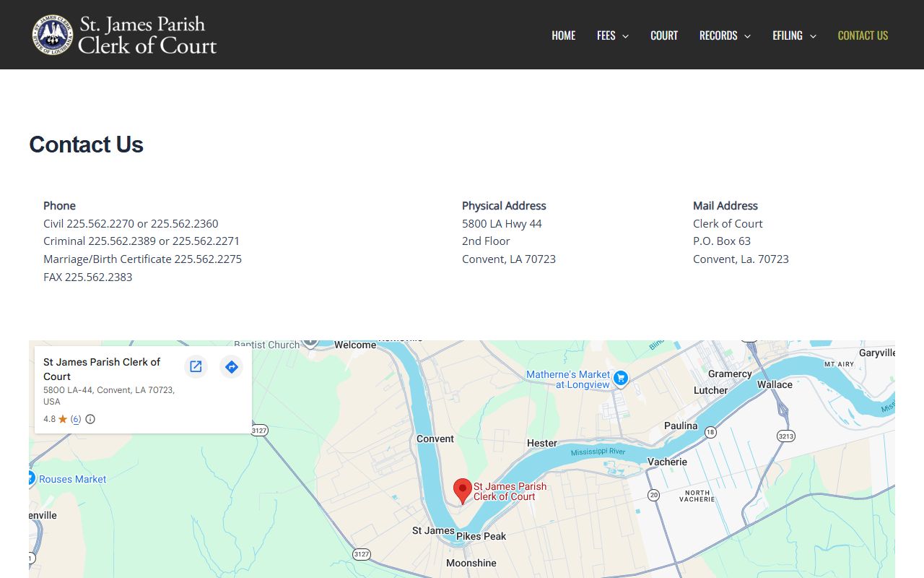Viewport: 924px width, 578px height.
Task: Click the red map pin marker
Action: click(463, 491)
